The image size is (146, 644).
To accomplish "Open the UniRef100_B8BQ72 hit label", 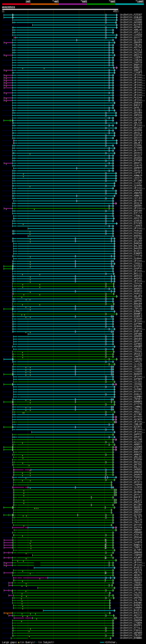I will point(131,67).
